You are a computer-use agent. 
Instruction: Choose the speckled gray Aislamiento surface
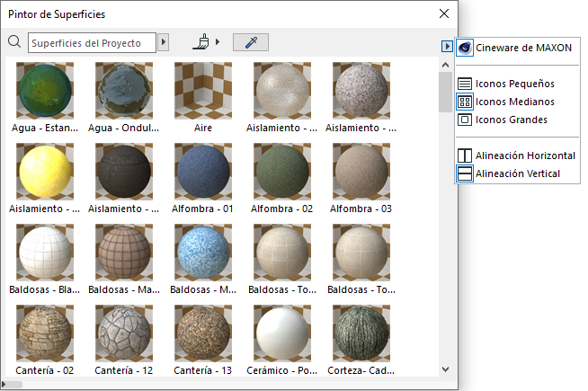tap(361, 91)
